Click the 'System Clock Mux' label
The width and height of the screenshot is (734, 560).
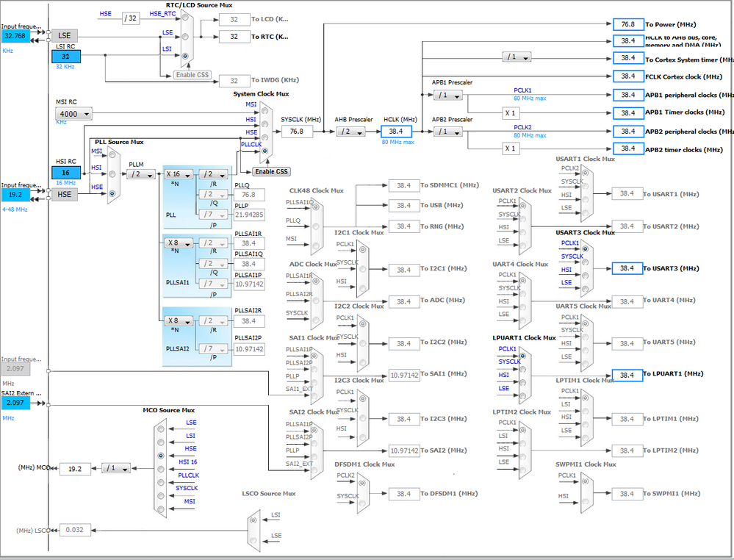(x=262, y=94)
